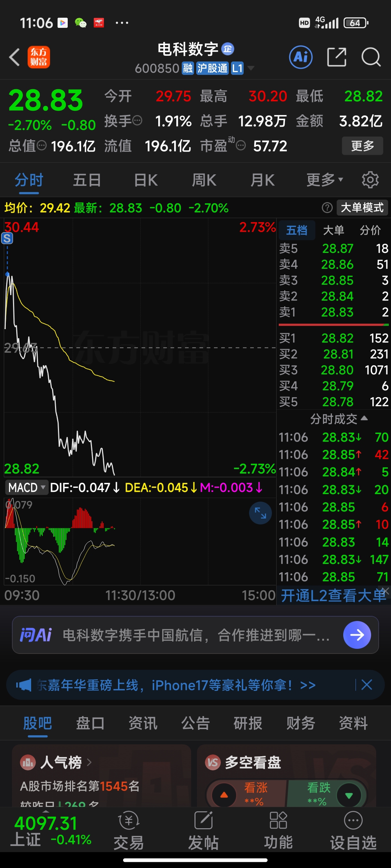Switch to the 日K chart tab
This screenshot has width=391, height=868.
146,180
